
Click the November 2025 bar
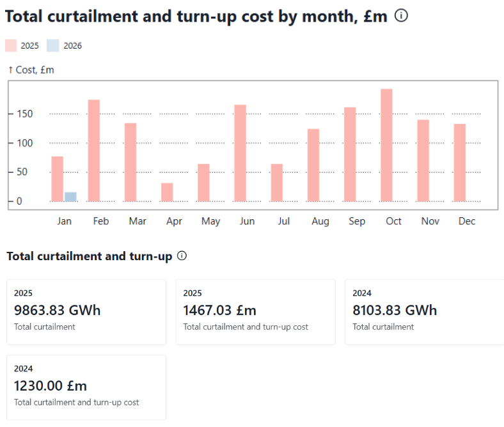point(423,160)
